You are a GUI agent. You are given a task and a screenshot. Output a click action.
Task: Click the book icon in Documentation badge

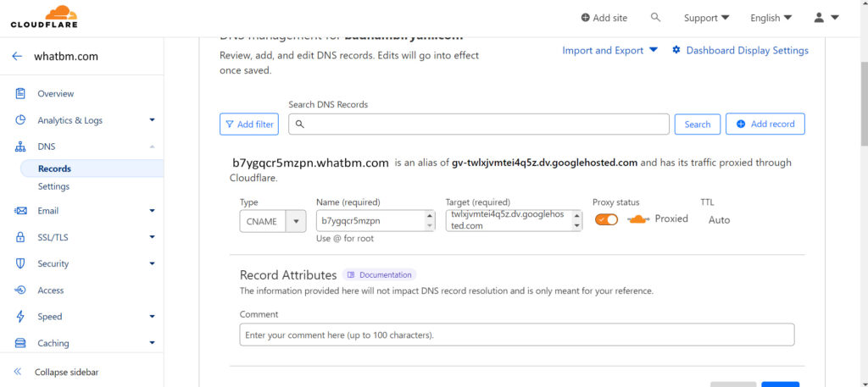coord(351,274)
